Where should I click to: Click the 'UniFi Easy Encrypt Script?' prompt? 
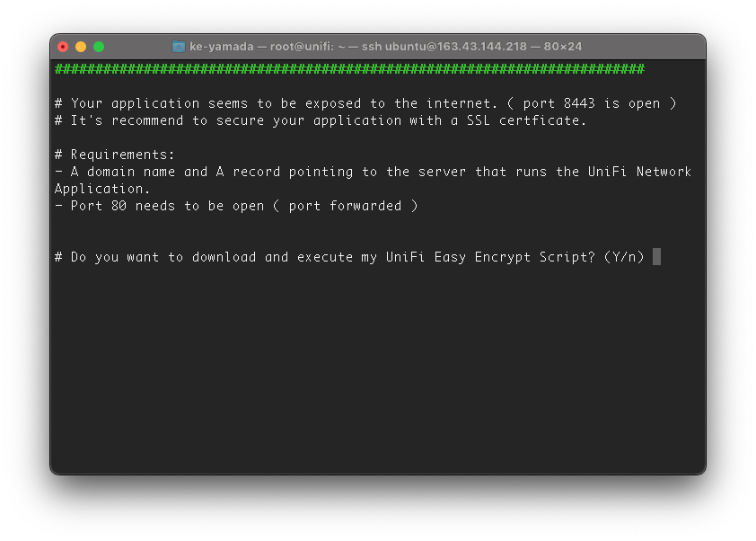coord(490,257)
